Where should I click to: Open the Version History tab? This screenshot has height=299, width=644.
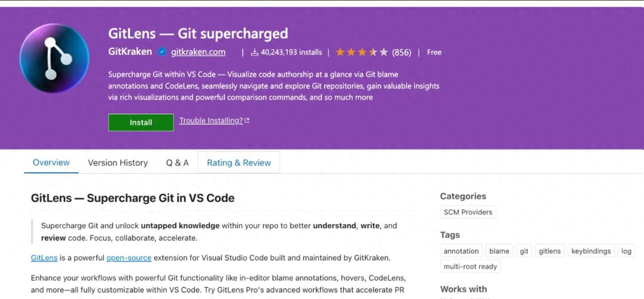point(118,163)
